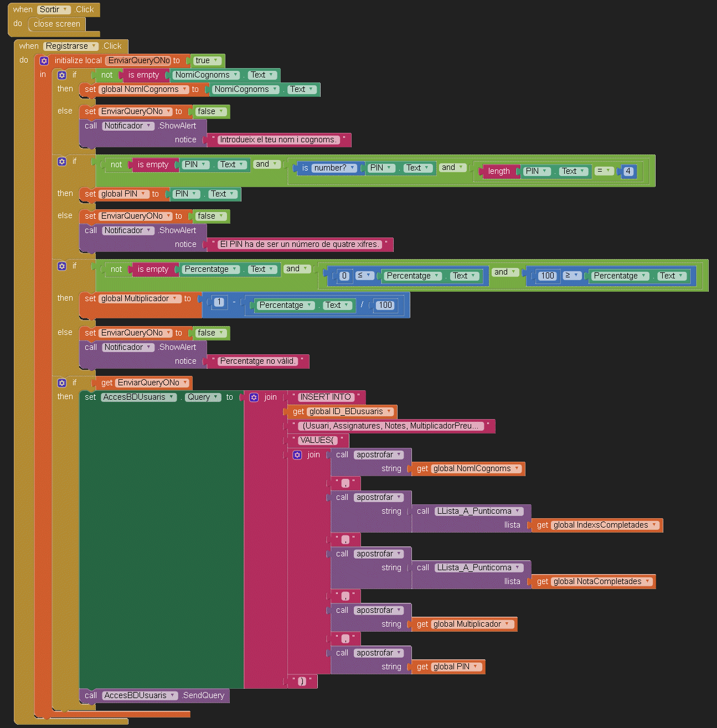Click the 'close screen' block
This screenshot has height=728, width=717.
point(56,24)
